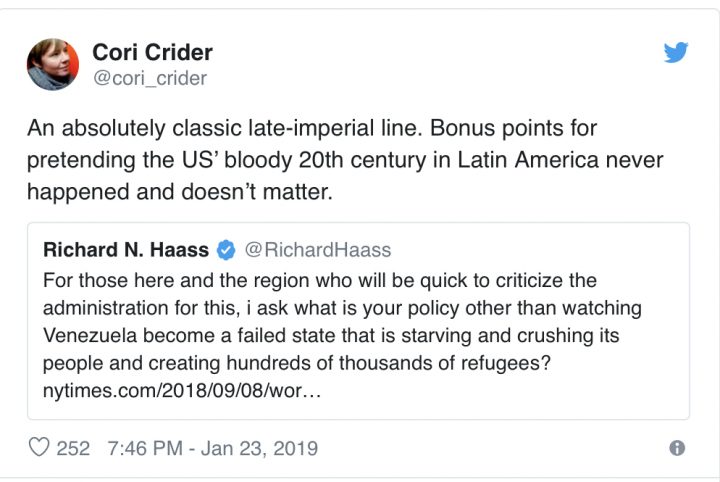Click the Richard N. Haass name
This screenshot has height=482, width=720.
click(126, 250)
